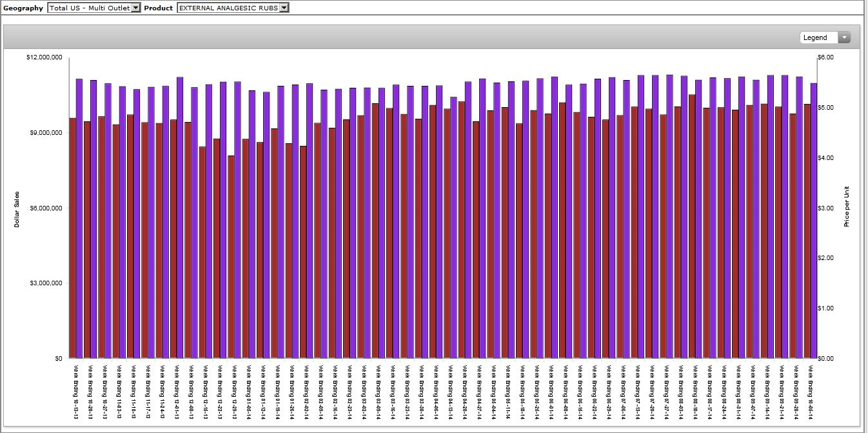Screen dimensions: 868x433
Task: Click the $6.00 right axis label
Action: click(825, 57)
